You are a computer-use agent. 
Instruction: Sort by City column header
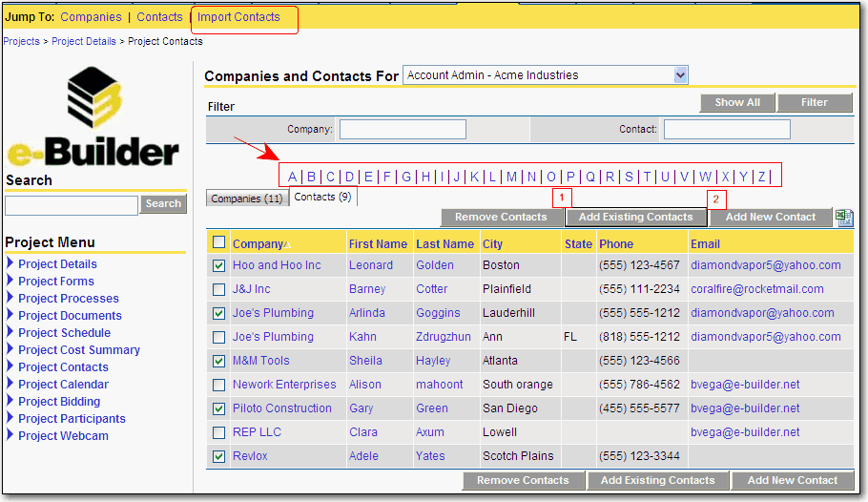[493, 243]
